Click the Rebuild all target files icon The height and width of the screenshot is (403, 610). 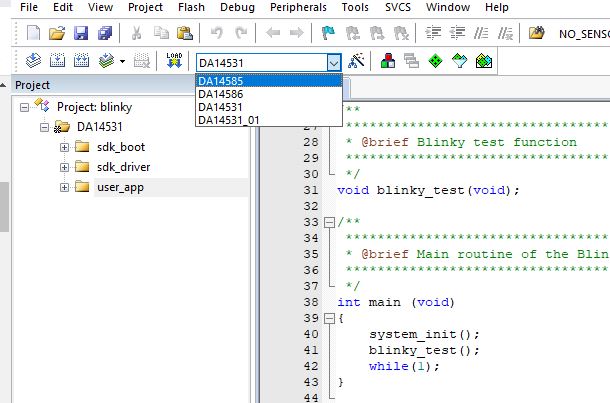(x=81, y=61)
